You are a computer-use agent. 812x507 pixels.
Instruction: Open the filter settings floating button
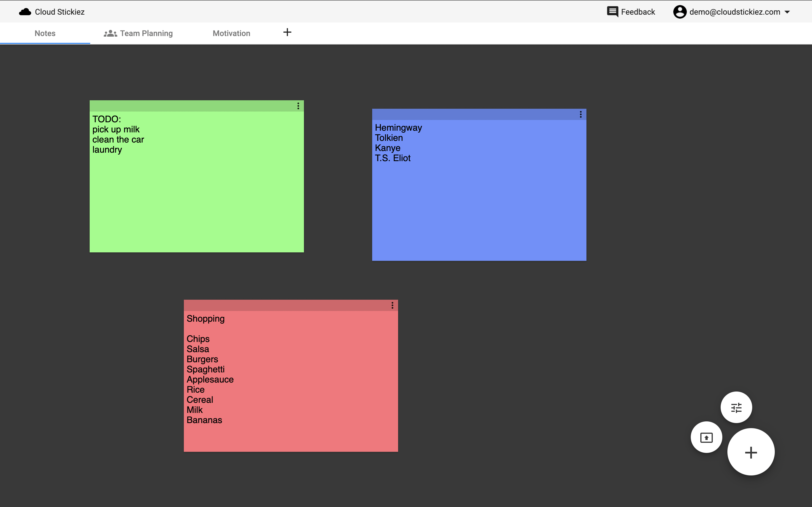736,407
